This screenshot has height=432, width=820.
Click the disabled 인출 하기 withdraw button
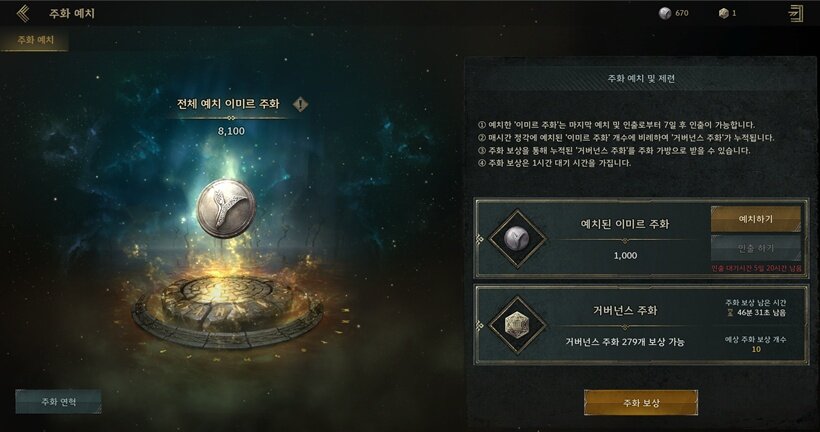point(755,248)
